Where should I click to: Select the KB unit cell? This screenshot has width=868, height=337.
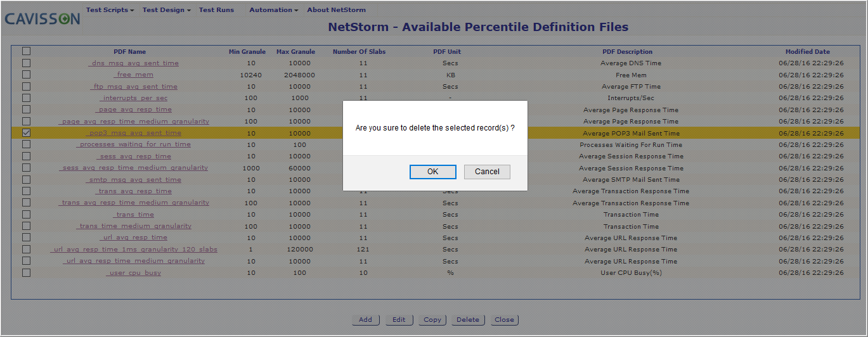pos(450,75)
